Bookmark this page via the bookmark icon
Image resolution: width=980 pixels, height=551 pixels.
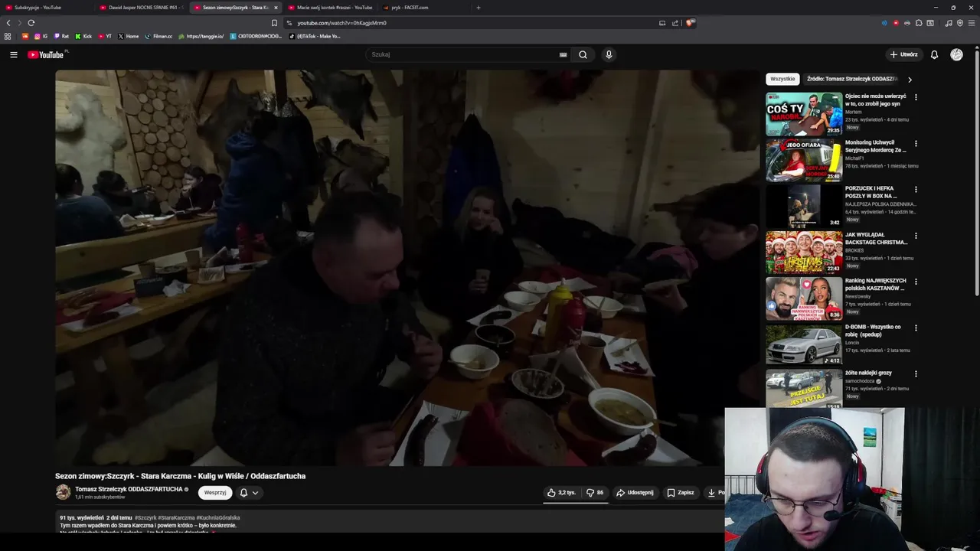tap(274, 23)
